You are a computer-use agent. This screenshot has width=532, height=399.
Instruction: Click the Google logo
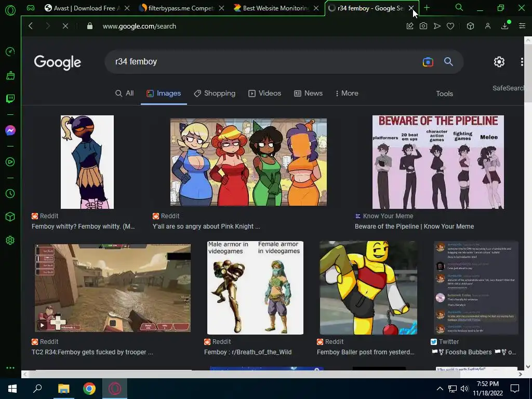point(57,62)
